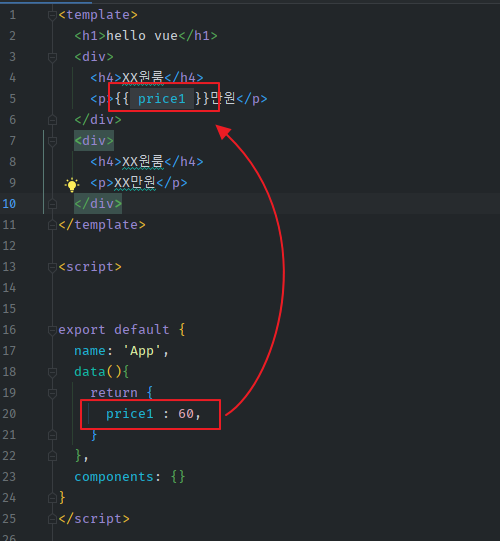Click line number 2 in the gutter
The image size is (500, 541).
[12, 36]
